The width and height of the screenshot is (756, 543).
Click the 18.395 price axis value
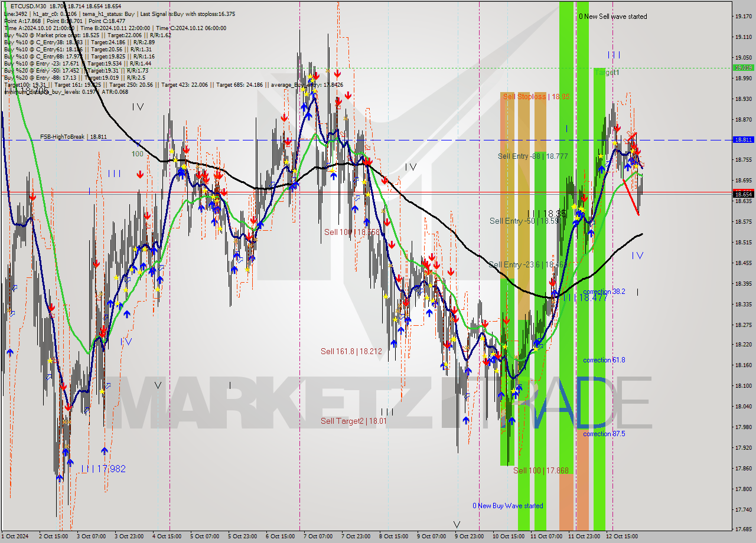pos(743,284)
